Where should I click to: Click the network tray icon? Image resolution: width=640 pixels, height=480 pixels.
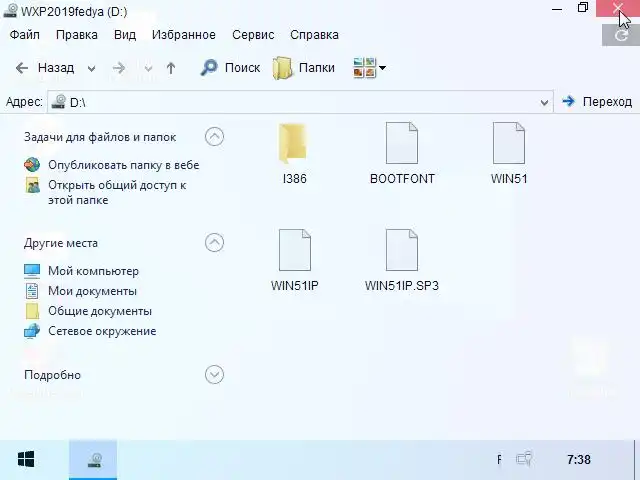(524, 459)
